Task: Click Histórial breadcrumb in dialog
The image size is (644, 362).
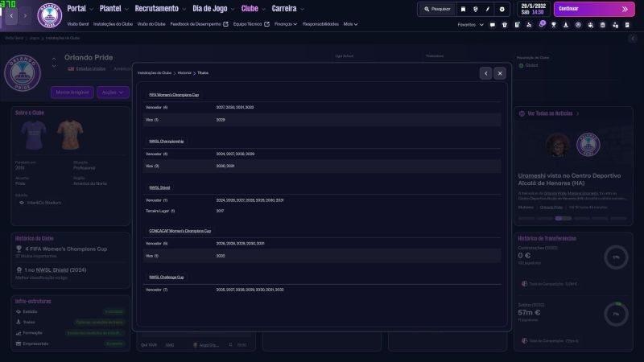Action: click(x=184, y=73)
